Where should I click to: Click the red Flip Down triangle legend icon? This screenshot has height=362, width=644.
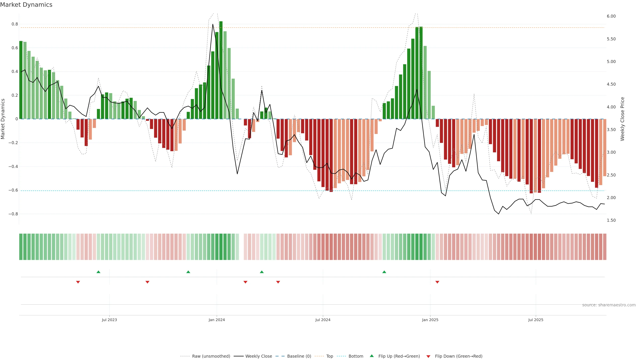[428, 356]
